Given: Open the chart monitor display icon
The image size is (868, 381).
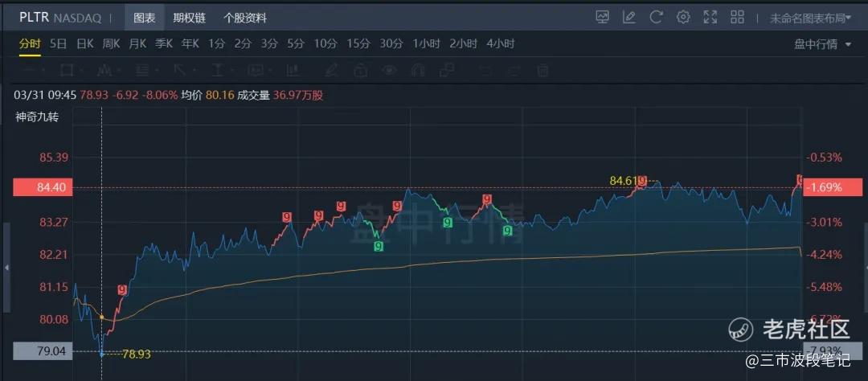Looking at the screenshot, I should [602, 17].
